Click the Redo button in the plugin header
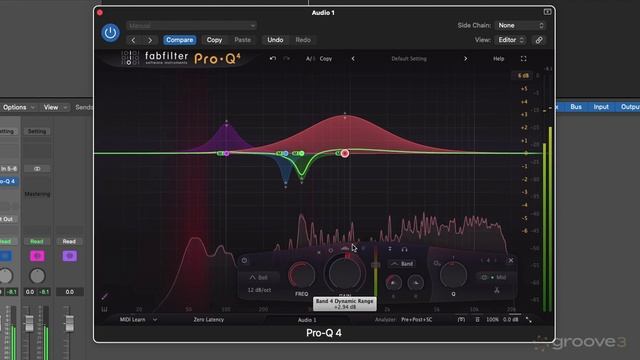Viewport: 640px width, 360px height. coord(303,40)
